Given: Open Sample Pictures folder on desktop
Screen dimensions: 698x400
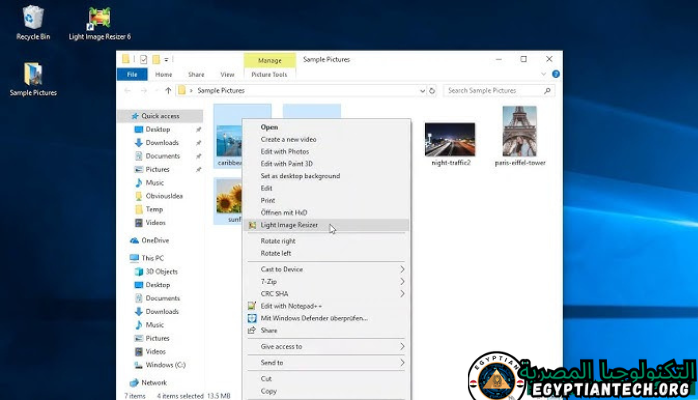Looking at the screenshot, I should coord(33,76).
